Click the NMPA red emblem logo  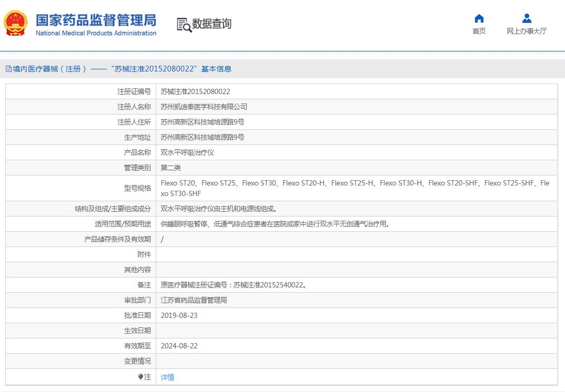point(15,23)
